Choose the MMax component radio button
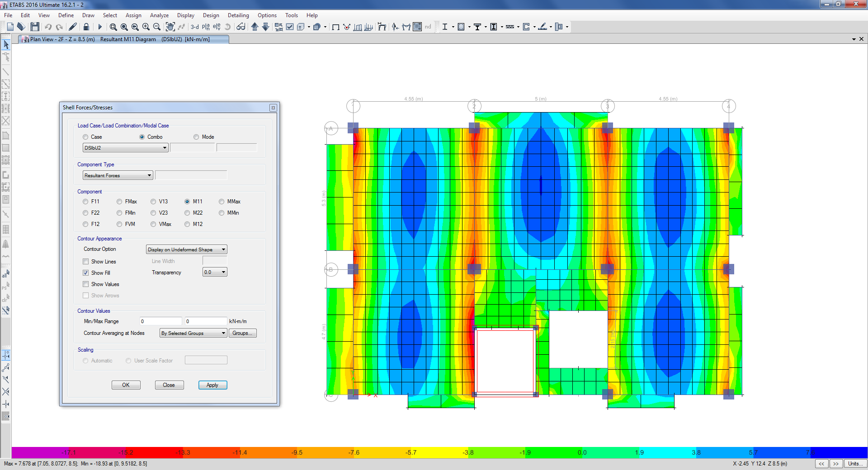This screenshot has height=470, width=868. tap(222, 202)
